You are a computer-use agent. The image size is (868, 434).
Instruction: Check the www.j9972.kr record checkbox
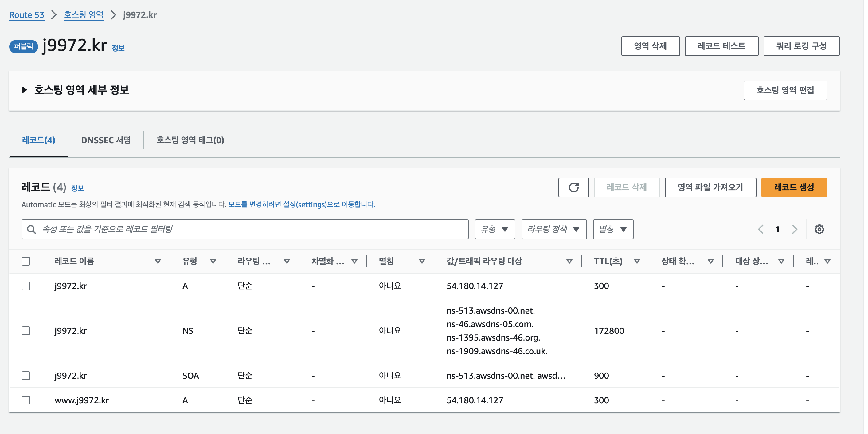pyautogui.click(x=26, y=400)
